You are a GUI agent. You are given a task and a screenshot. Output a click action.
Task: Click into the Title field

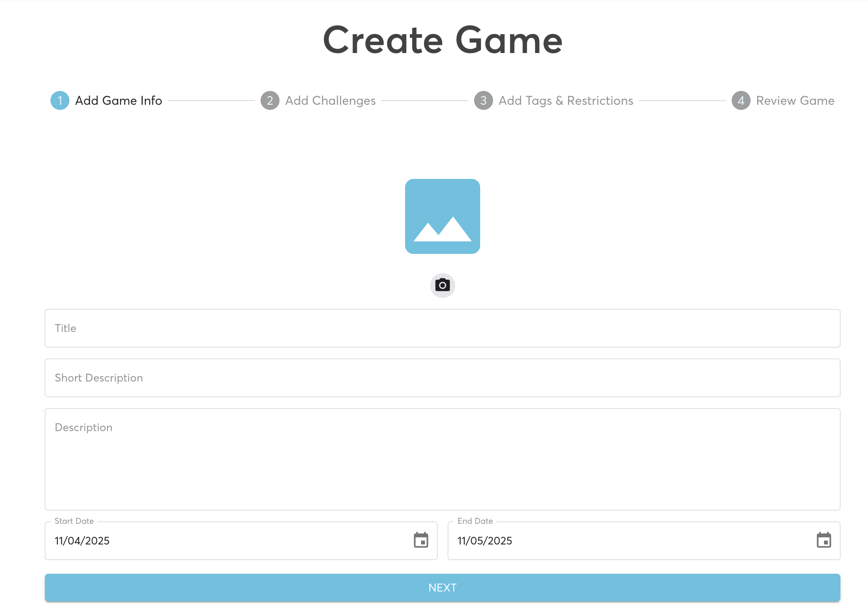(442, 328)
